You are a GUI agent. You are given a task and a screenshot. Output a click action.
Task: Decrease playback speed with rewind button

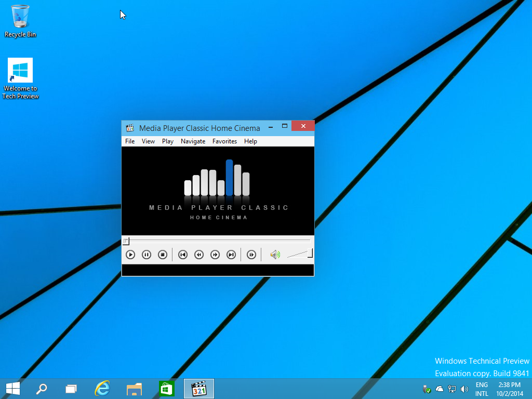pos(199,255)
